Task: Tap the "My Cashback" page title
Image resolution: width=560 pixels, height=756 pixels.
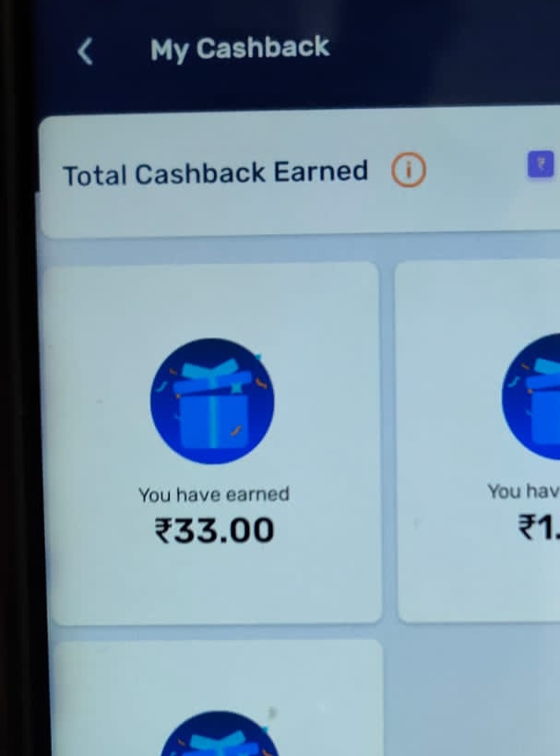Action: pos(240,49)
